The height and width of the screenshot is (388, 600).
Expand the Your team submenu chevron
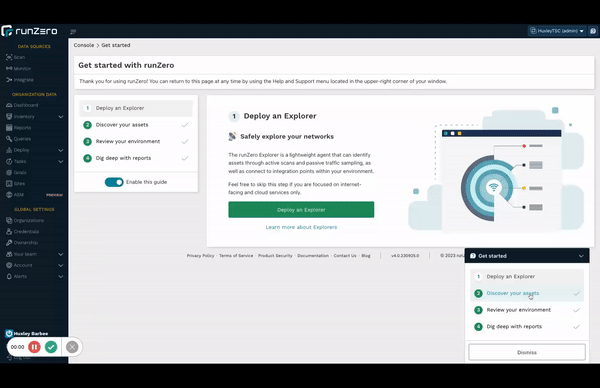61,254
